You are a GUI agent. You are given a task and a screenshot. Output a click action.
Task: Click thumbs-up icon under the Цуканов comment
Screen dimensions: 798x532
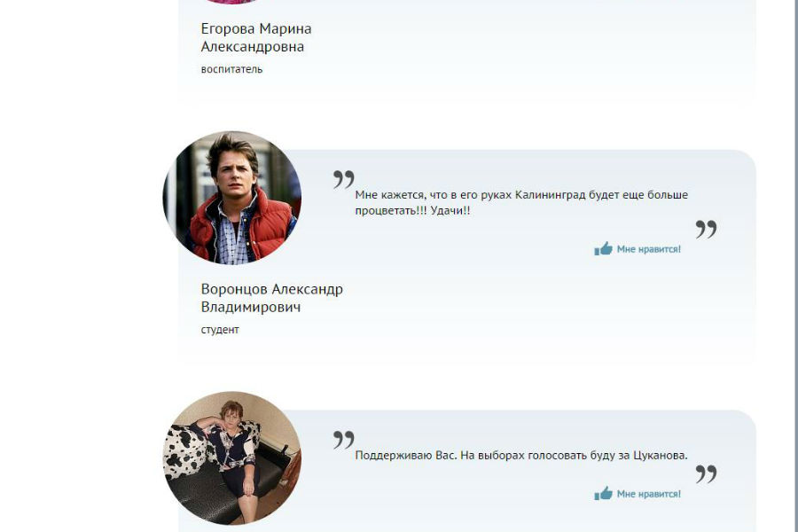click(603, 494)
